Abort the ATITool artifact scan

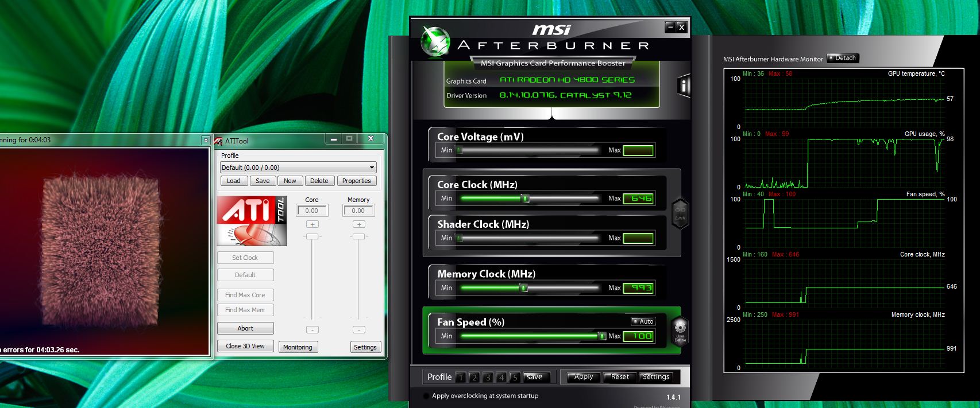pos(245,328)
